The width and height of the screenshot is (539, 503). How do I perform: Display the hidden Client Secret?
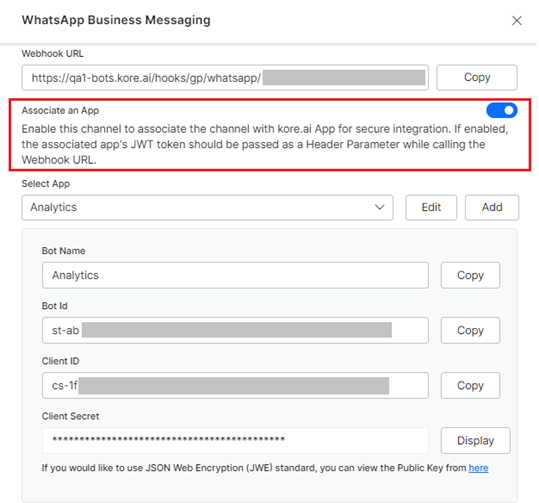coord(475,440)
